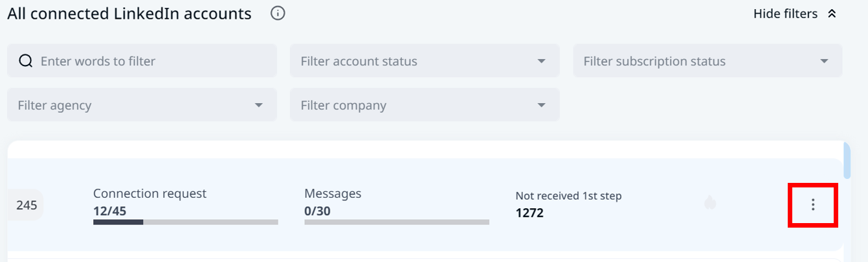This screenshot has width=868, height=262.
Task: Click the Not received 1st step count 1272
Action: pyautogui.click(x=529, y=213)
